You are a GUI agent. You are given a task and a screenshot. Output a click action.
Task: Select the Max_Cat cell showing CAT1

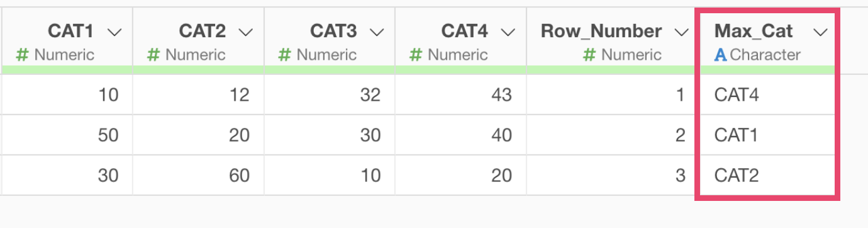point(767,135)
